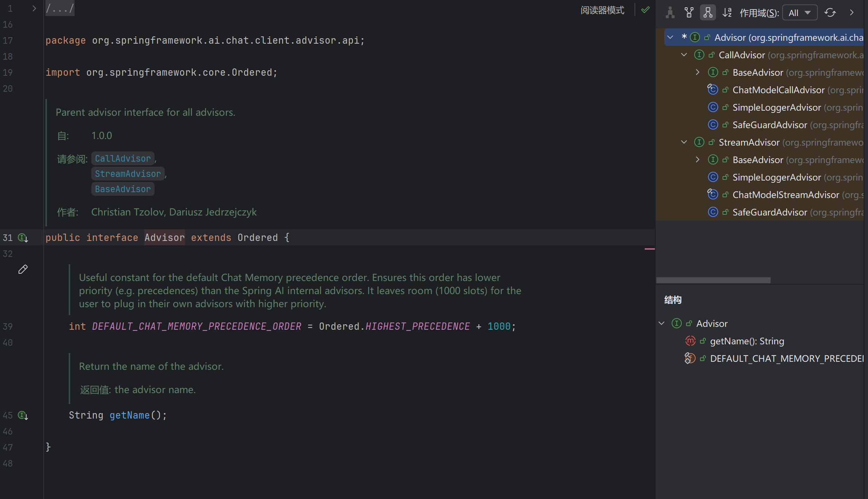Select getName(): String in structure panel
The width and height of the screenshot is (868, 499).
tap(747, 341)
